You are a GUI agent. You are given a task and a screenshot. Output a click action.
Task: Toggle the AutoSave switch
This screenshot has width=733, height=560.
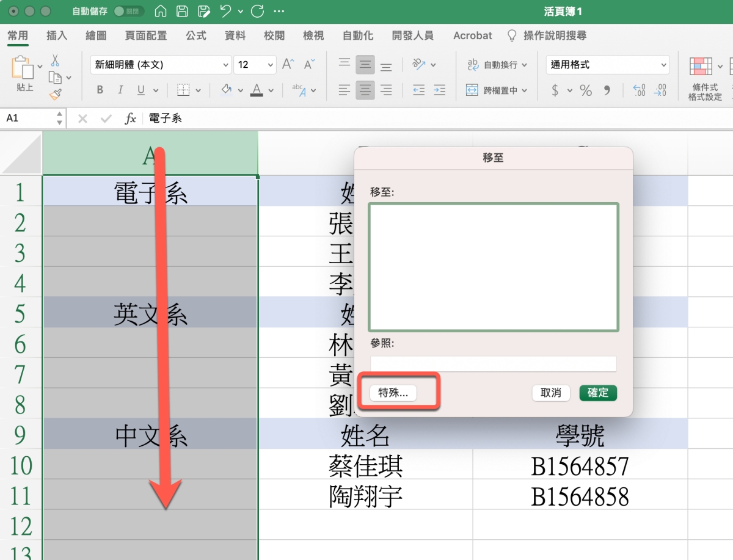pos(128,11)
